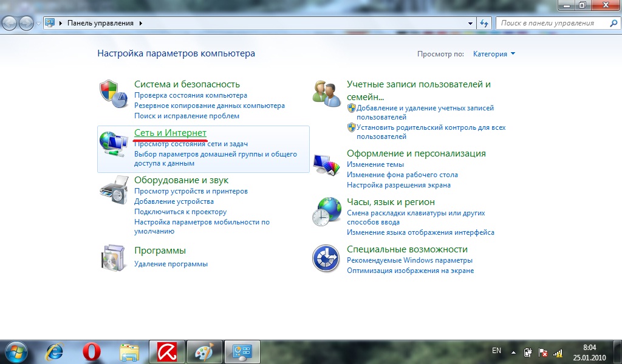
Task: Open Оборудование и звук category
Action: click(181, 180)
